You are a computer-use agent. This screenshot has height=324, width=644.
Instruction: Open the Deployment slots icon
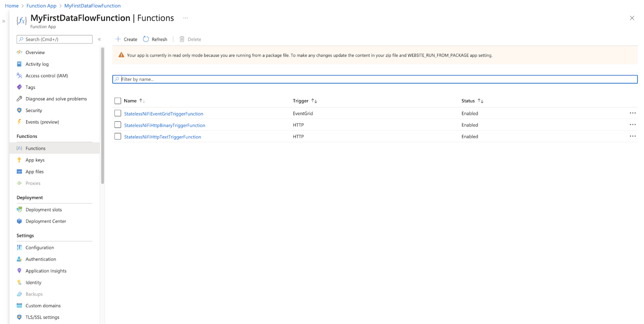click(19, 209)
